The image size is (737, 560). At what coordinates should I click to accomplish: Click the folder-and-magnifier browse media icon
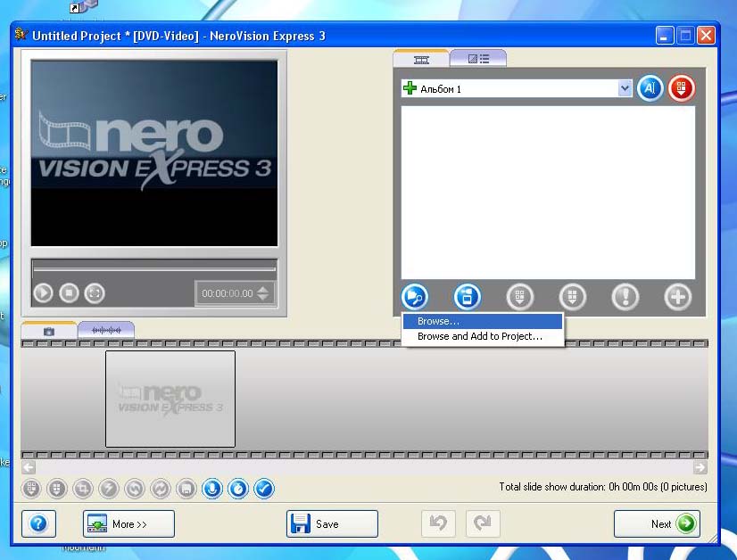point(415,296)
